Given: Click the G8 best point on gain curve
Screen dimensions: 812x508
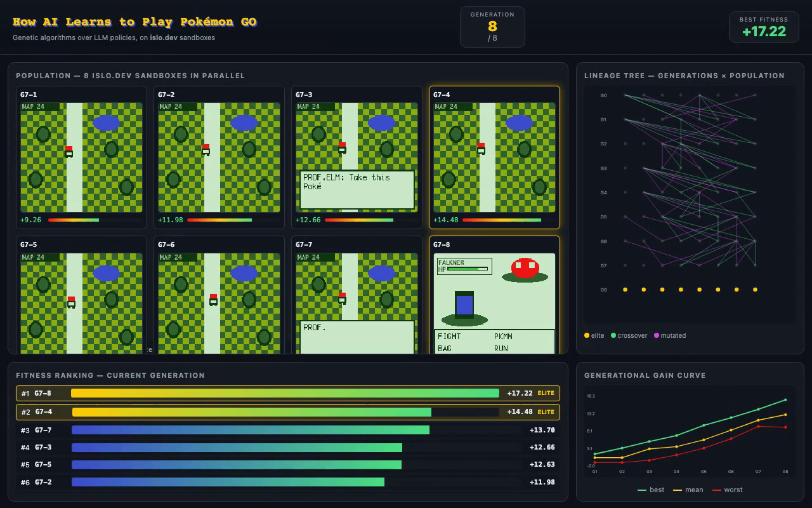Looking at the screenshot, I should (x=785, y=400).
